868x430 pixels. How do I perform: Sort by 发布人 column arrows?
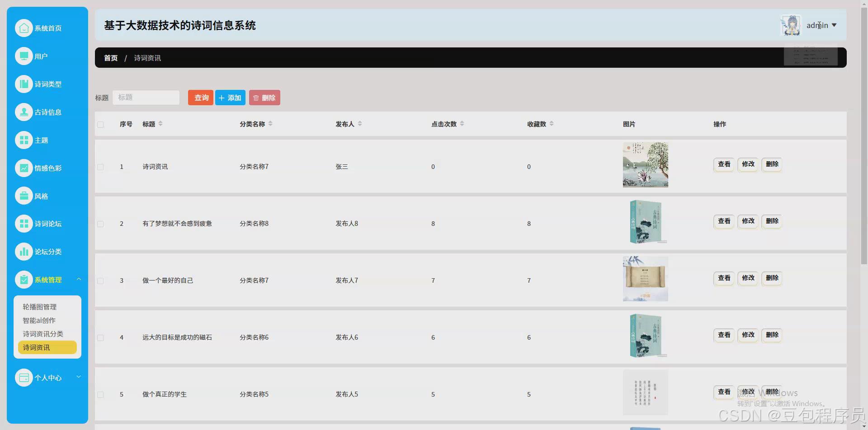(360, 124)
